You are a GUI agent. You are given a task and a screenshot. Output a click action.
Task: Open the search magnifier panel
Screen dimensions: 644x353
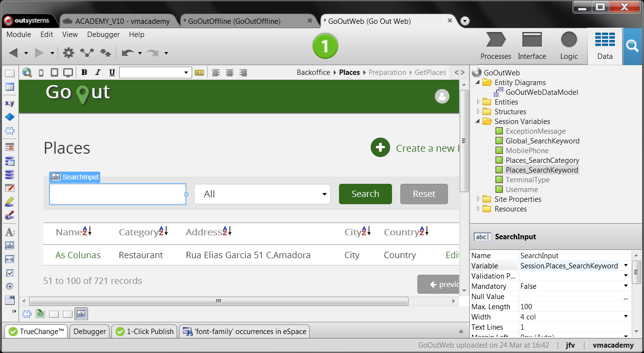tap(632, 46)
